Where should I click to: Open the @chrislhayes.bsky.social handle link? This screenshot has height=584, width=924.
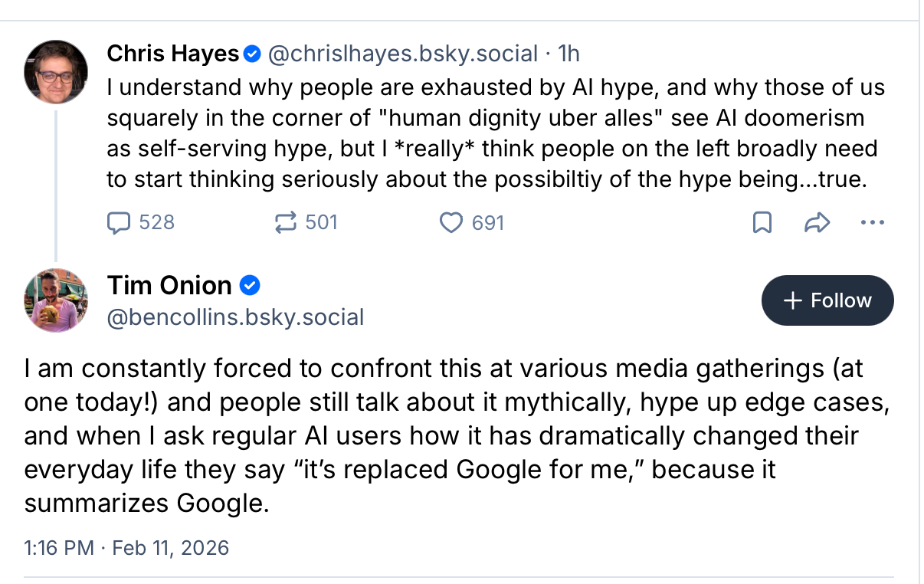pos(402,54)
